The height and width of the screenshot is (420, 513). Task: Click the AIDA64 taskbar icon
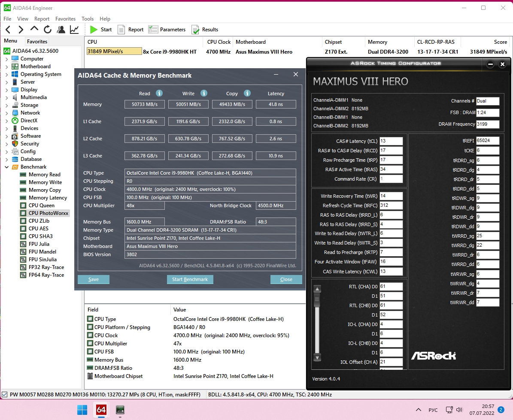click(x=101, y=410)
